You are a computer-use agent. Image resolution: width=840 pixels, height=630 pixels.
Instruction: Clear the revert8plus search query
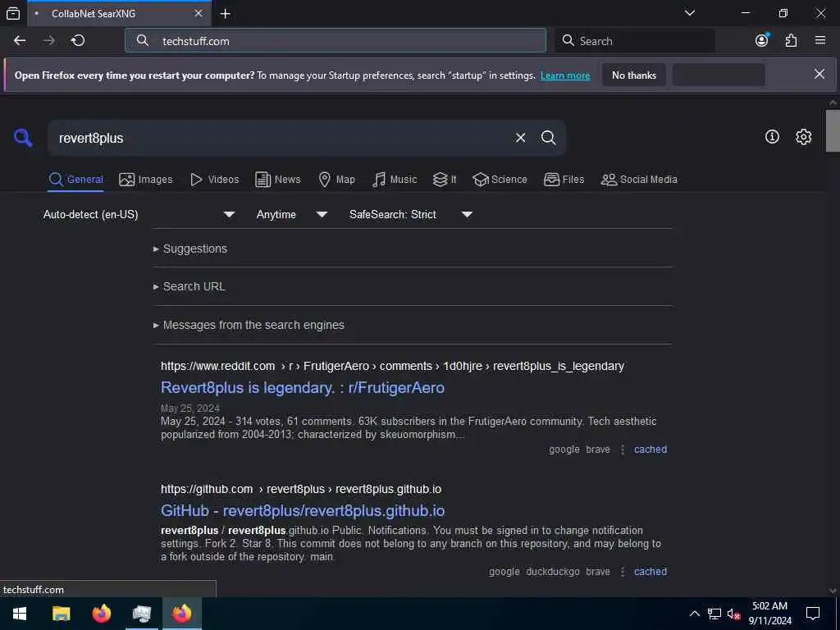click(x=520, y=138)
